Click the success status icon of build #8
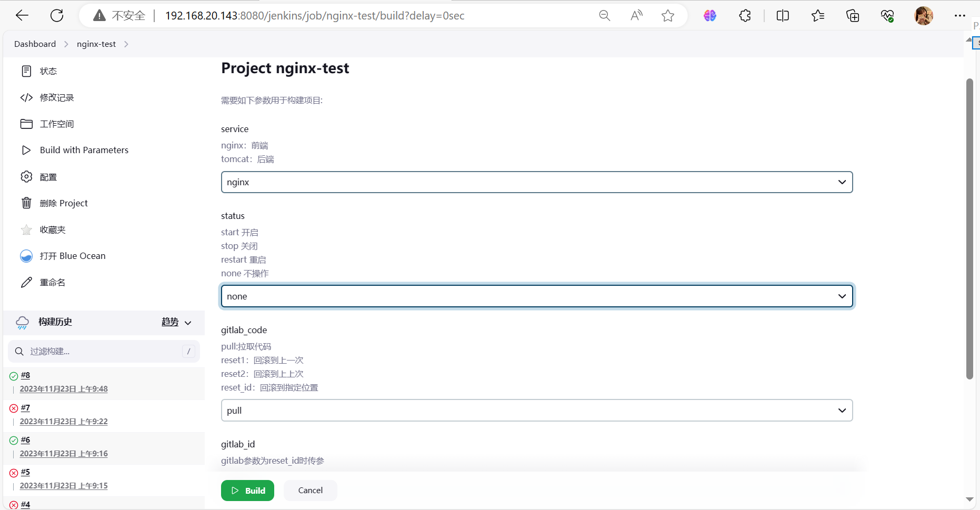980x510 pixels. (x=14, y=376)
